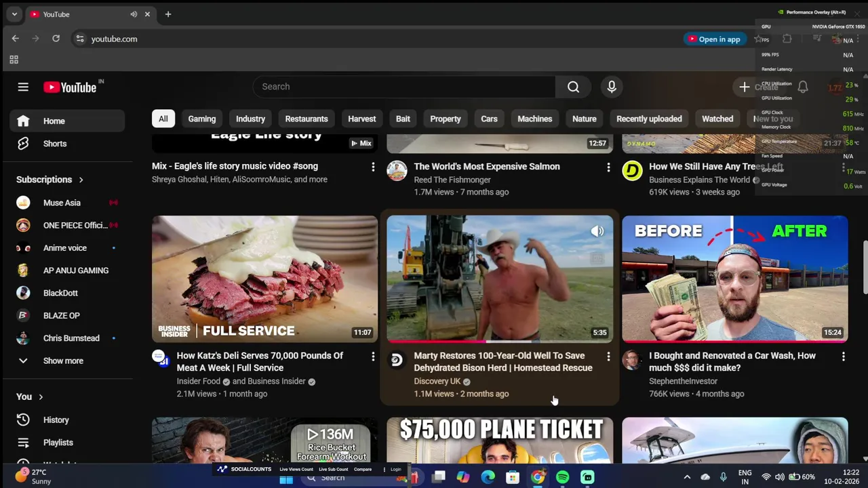Select the Restaurants filter chip
Screen dimensions: 868x488
307,119
